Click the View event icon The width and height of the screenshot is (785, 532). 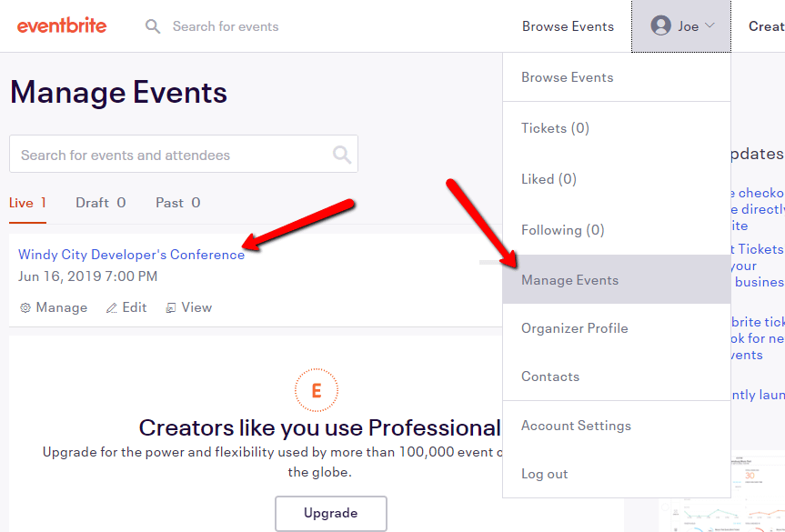pyautogui.click(x=171, y=307)
